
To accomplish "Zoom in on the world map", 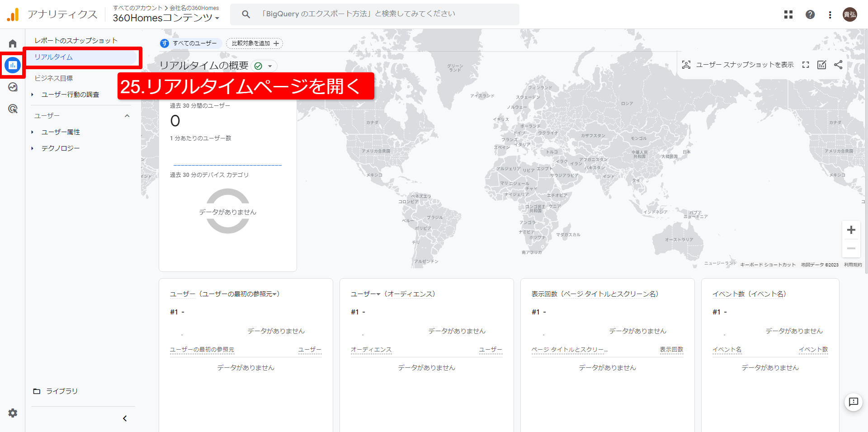I will point(851,230).
